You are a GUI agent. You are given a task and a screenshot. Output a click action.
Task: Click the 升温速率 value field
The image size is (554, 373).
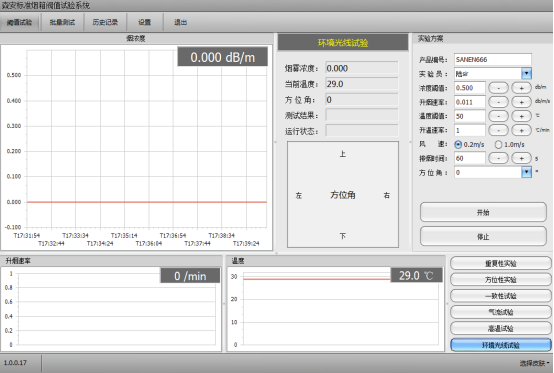470,130
